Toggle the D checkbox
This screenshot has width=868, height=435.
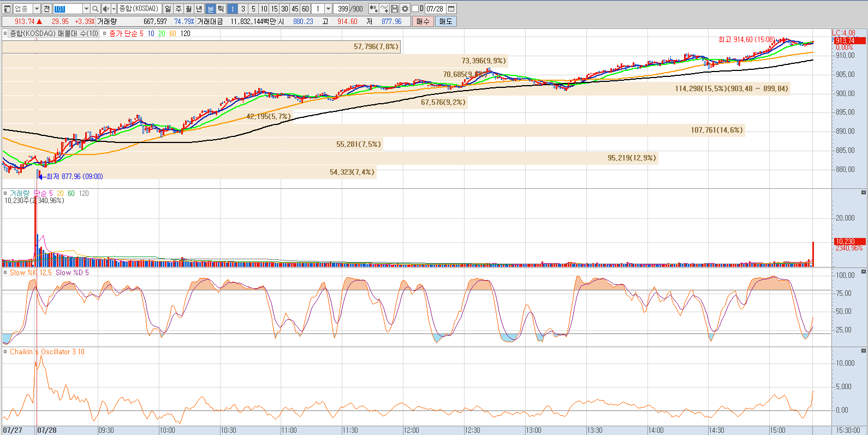[x=415, y=9]
